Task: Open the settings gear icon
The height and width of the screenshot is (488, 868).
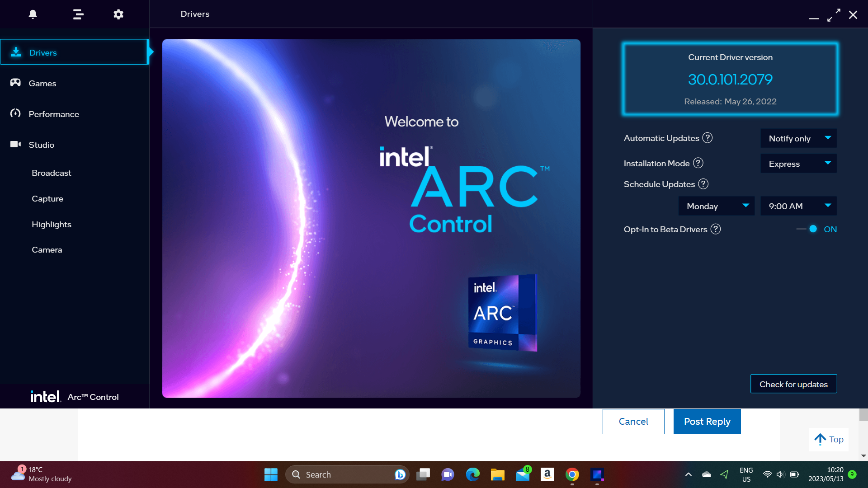Action: click(x=118, y=14)
